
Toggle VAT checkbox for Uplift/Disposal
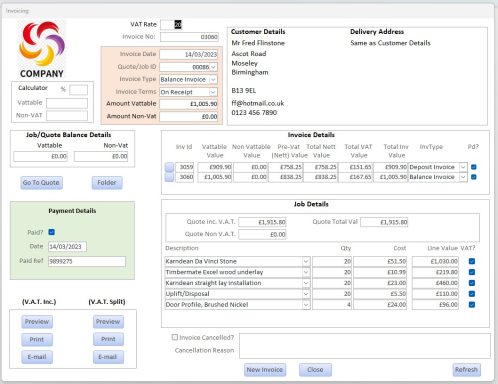[472, 294]
